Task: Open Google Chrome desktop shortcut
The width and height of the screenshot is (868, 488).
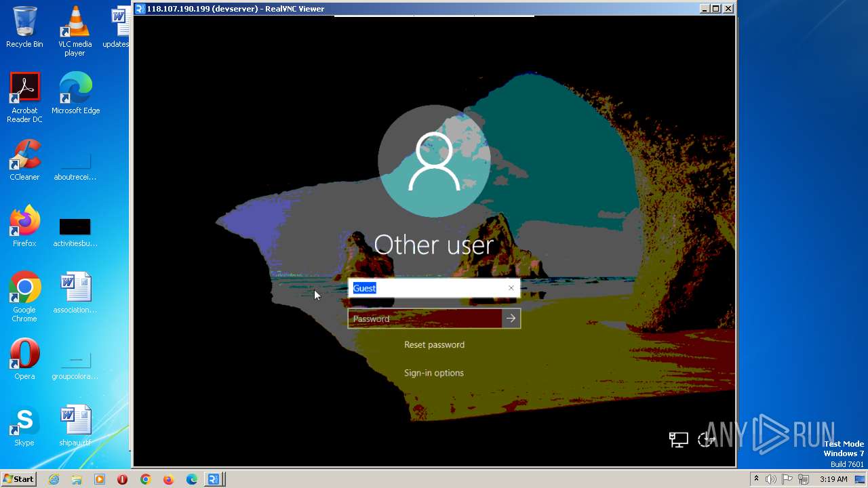Action: [24, 297]
